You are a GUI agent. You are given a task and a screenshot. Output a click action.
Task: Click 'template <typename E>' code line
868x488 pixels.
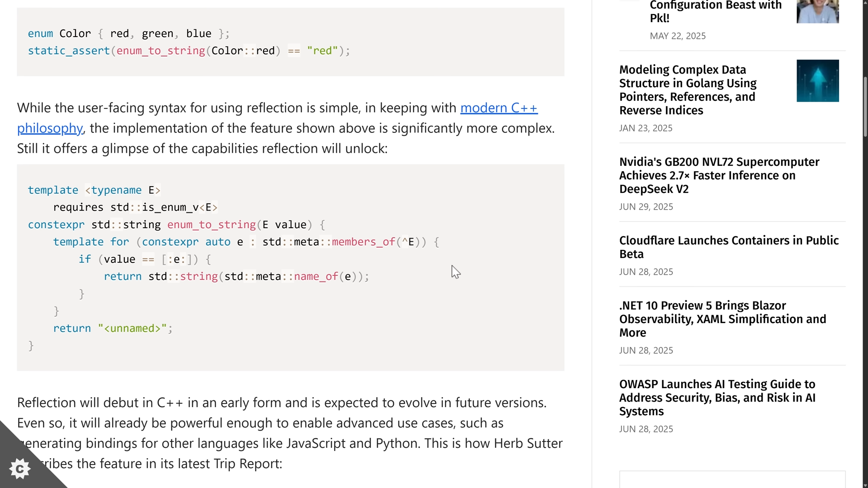pos(94,190)
